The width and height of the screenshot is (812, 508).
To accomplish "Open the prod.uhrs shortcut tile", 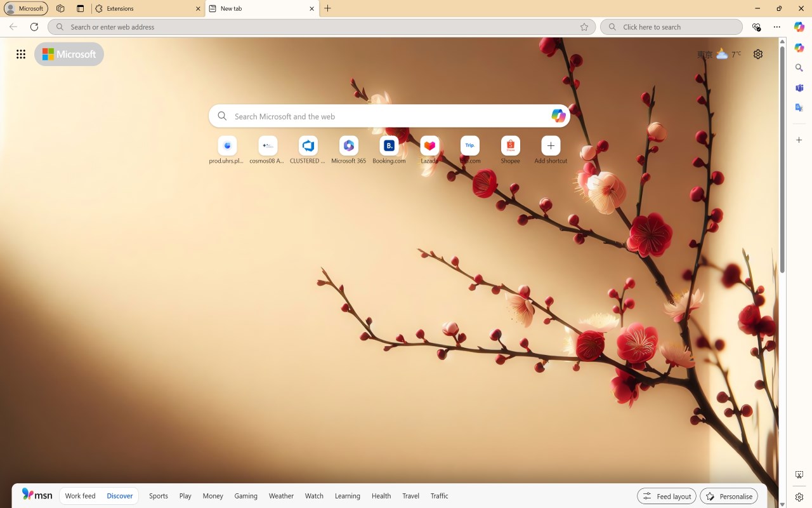I will 226,150.
